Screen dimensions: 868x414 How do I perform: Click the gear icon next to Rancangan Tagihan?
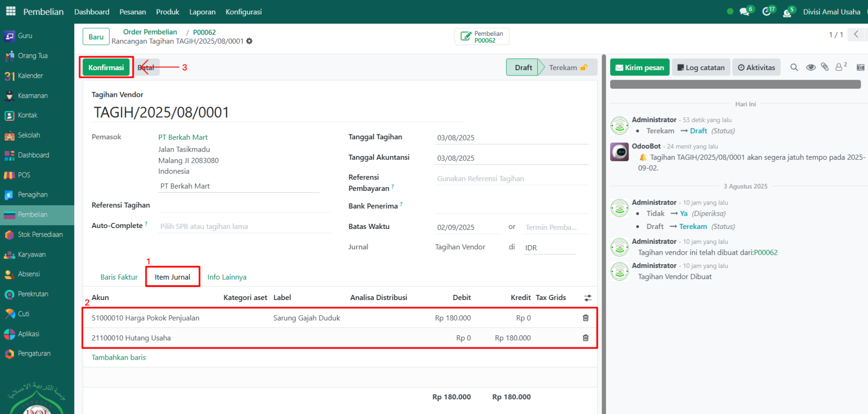tap(249, 41)
